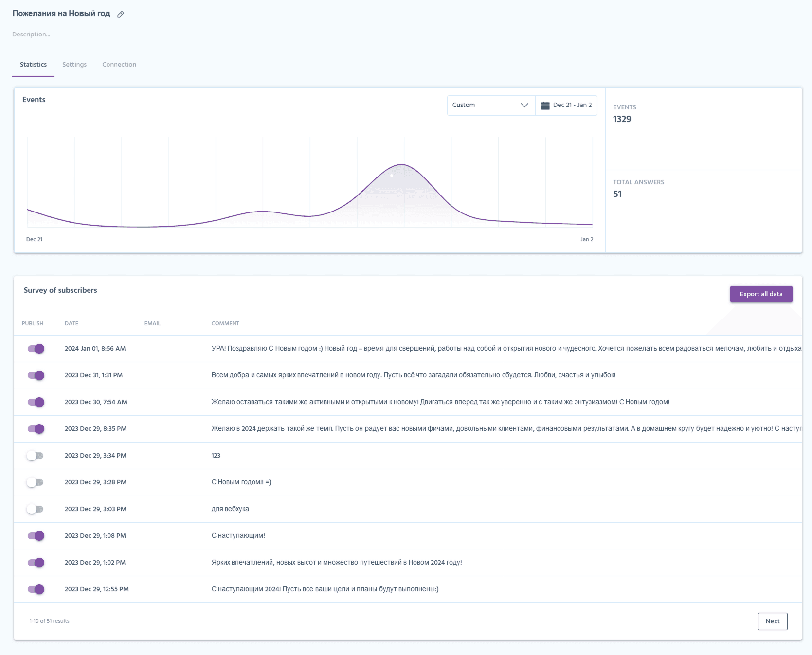
Task: Click the calendar icon in date range
Action: (545, 106)
